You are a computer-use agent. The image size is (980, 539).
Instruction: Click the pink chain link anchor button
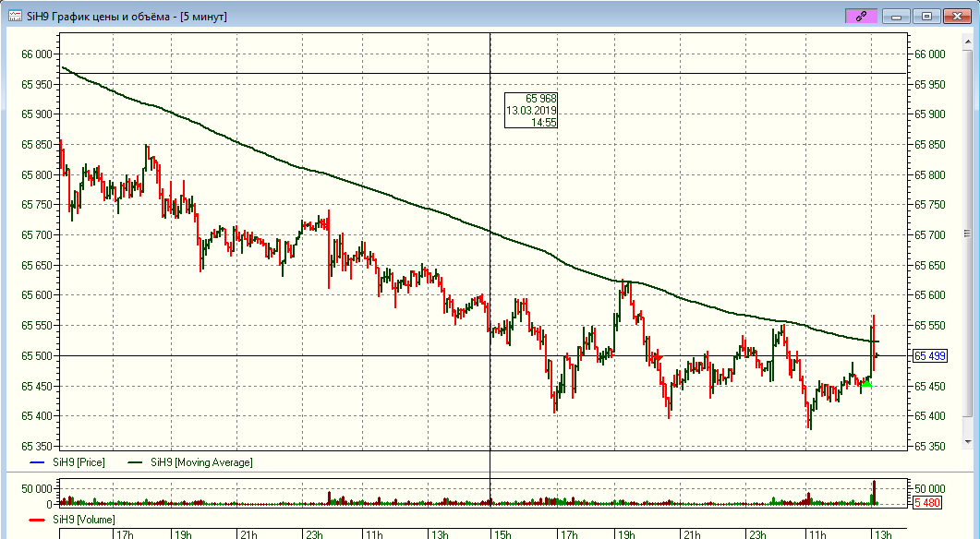861,16
